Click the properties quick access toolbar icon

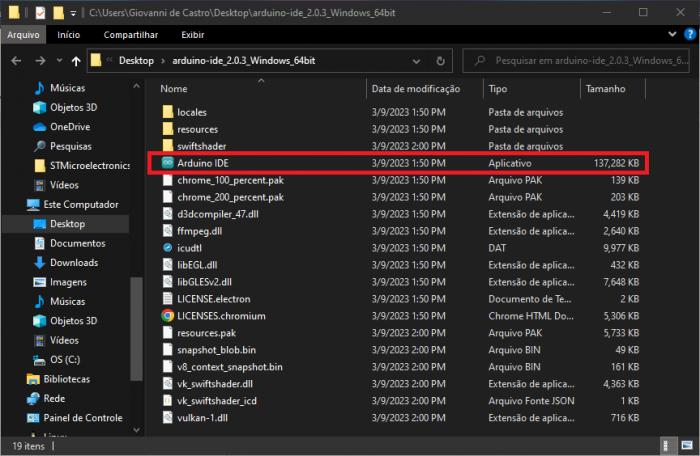click(40, 13)
